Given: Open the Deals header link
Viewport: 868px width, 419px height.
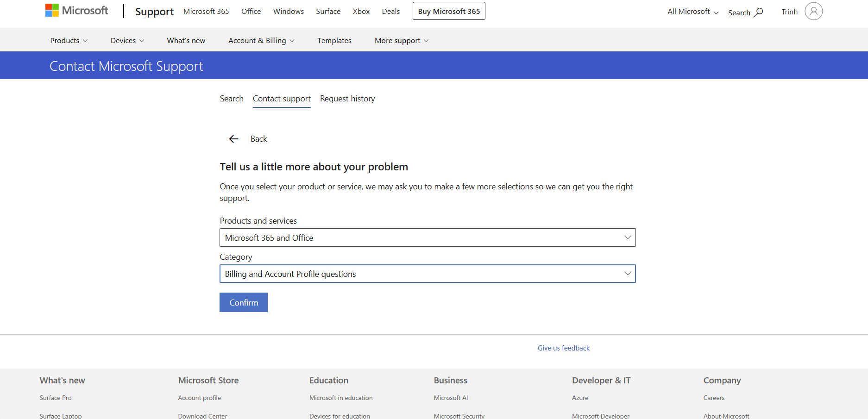Looking at the screenshot, I should tap(391, 11).
